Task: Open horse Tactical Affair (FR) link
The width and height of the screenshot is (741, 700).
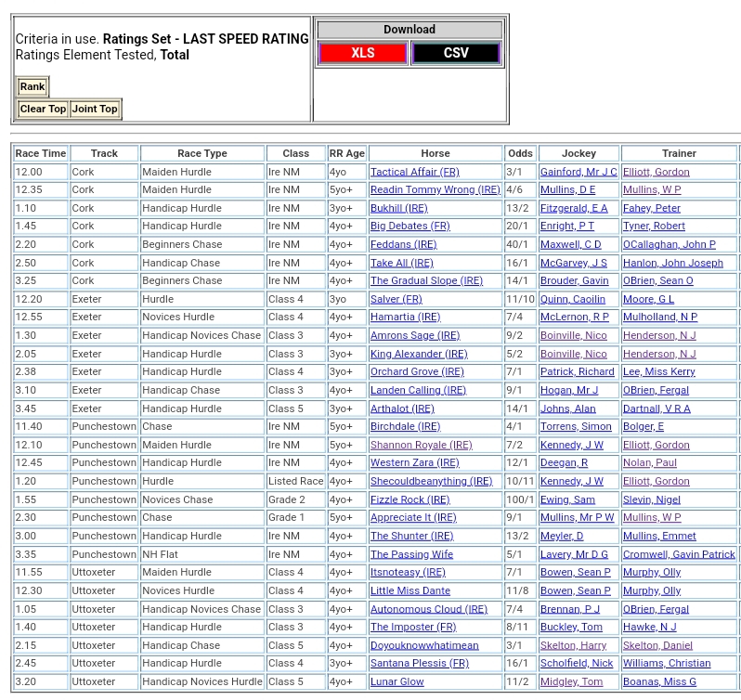Action: point(414,172)
